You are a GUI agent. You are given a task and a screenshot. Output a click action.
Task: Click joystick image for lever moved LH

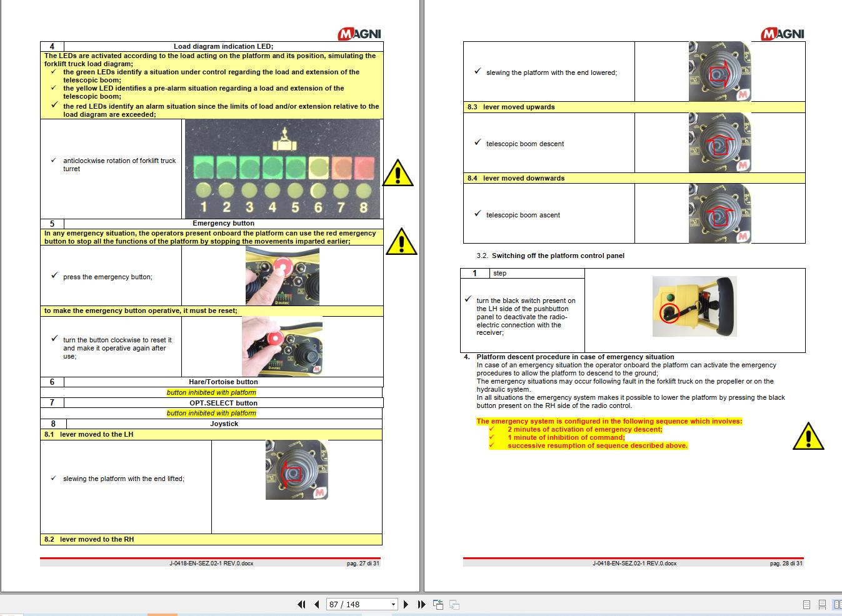(x=297, y=470)
